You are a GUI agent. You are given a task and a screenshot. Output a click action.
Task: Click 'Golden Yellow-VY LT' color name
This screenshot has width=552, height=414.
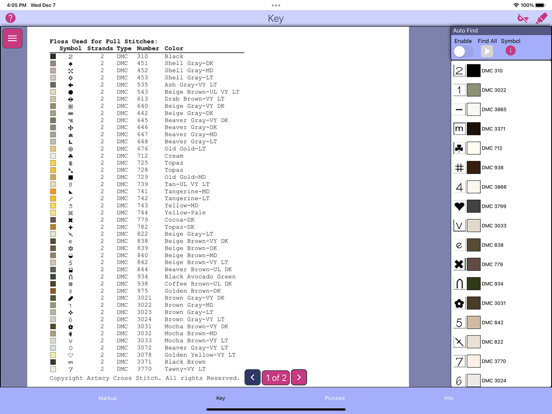(x=200, y=355)
